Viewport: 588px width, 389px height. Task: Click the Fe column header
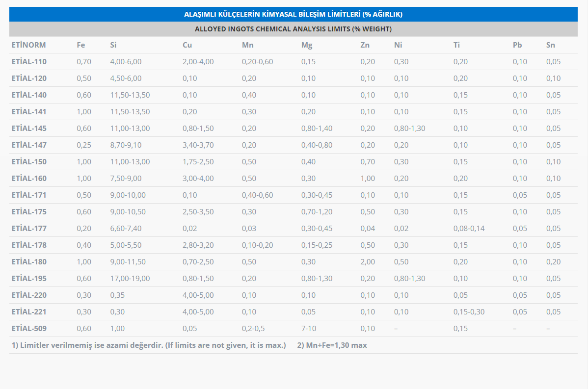[x=81, y=45]
